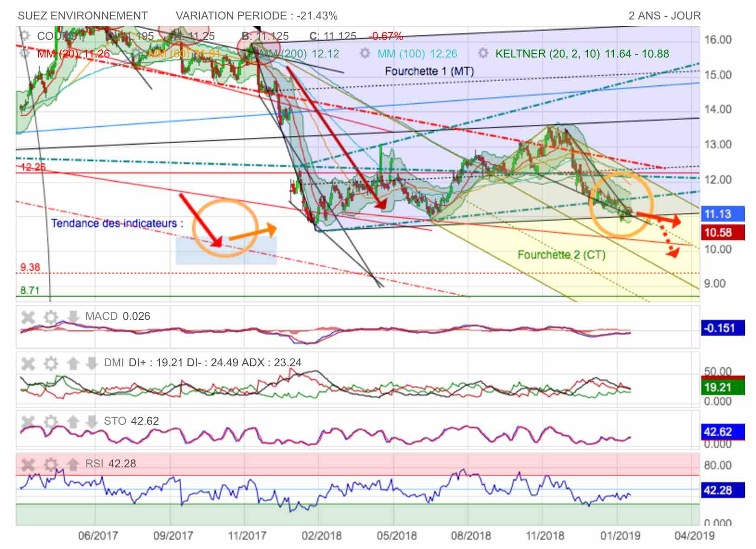This screenshot has width=756, height=549.
Task: Open the KELTNER channel settings gear
Action: click(x=483, y=53)
